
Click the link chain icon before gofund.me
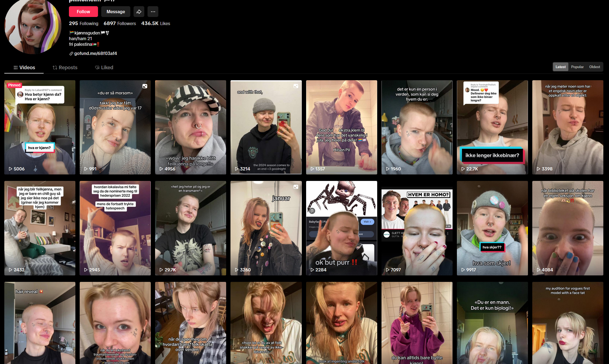pos(71,54)
